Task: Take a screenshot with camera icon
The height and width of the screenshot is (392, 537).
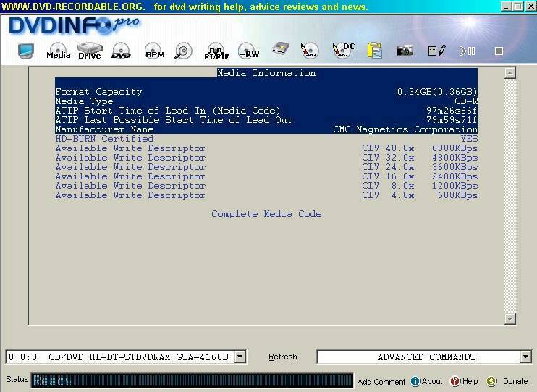Action: click(405, 51)
